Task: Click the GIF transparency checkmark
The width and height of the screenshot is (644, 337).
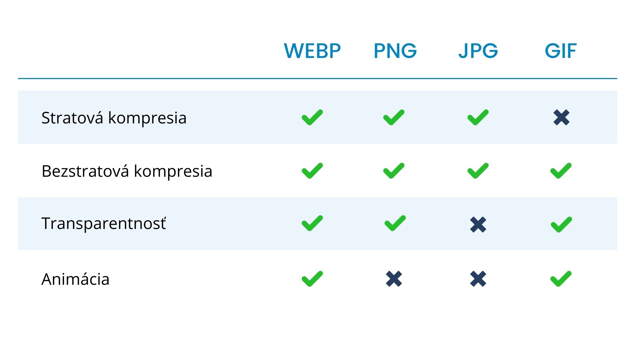Action: tap(561, 225)
